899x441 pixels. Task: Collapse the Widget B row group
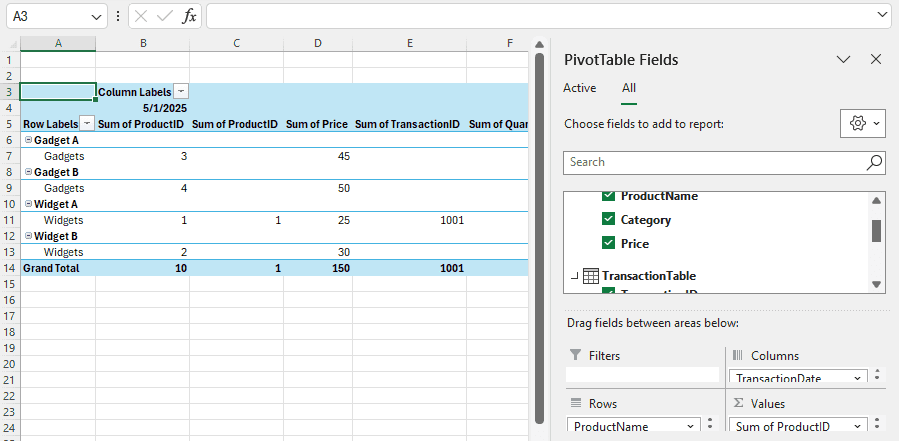[28, 236]
